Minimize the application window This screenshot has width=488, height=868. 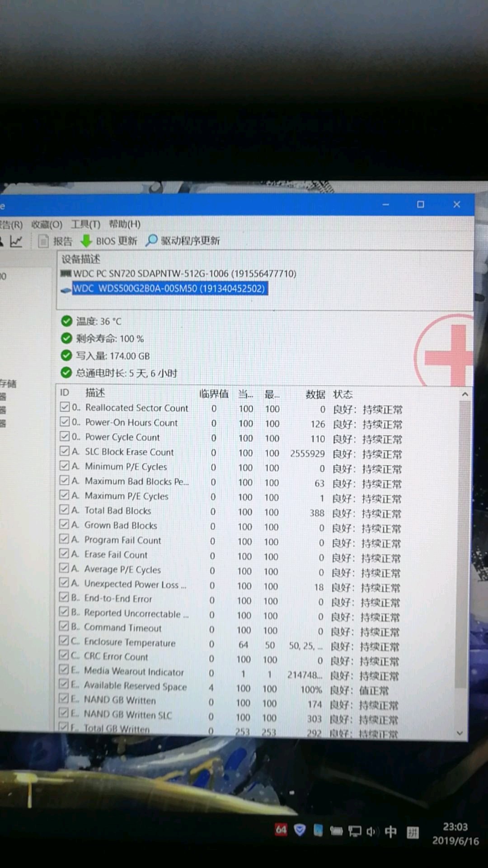coord(385,205)
